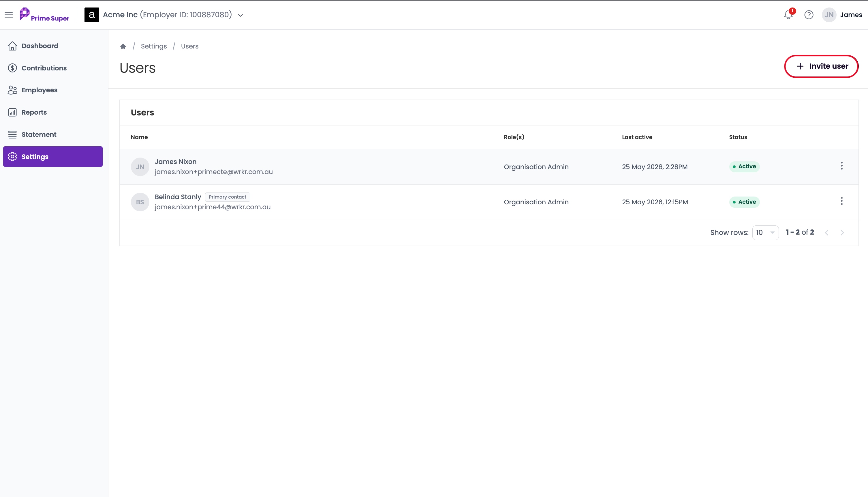Viewport: 868px width, 497px height.
Task: Go to previous page arrow
Action: 827,232
